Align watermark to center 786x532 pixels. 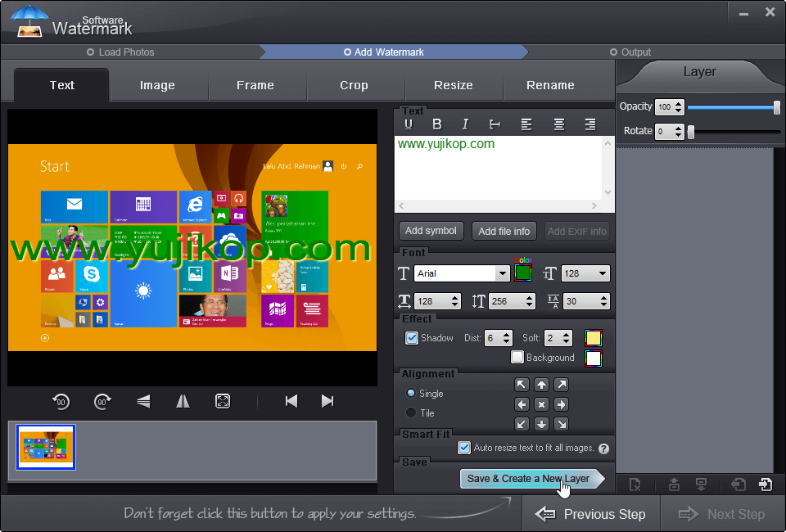[x=541, y=404]
